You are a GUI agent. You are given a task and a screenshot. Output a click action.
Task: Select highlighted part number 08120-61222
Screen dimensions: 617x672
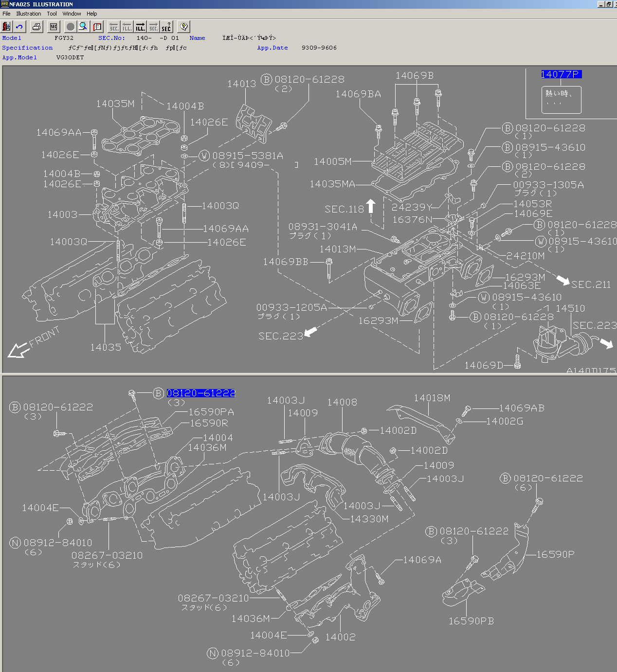pyautogui.click(x=201, y=393)
